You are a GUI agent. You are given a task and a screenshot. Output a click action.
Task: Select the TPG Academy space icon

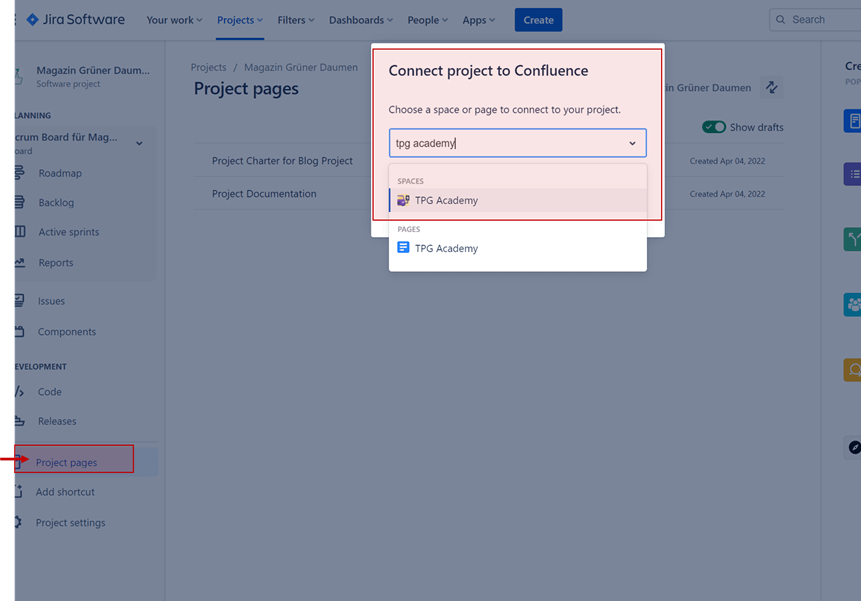pyautogui.click(x=403, y=201)
